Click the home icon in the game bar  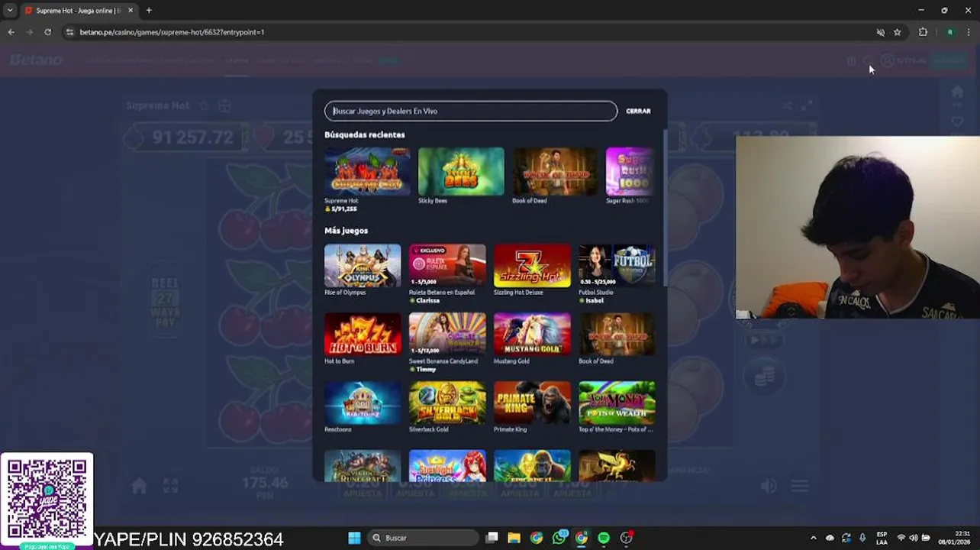pos(139,487)
